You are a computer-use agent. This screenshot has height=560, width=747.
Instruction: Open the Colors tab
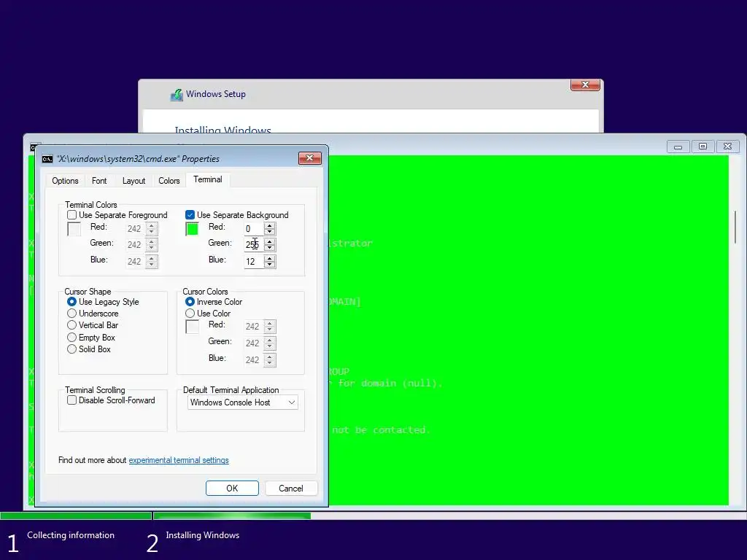click(x=169, y=181)
